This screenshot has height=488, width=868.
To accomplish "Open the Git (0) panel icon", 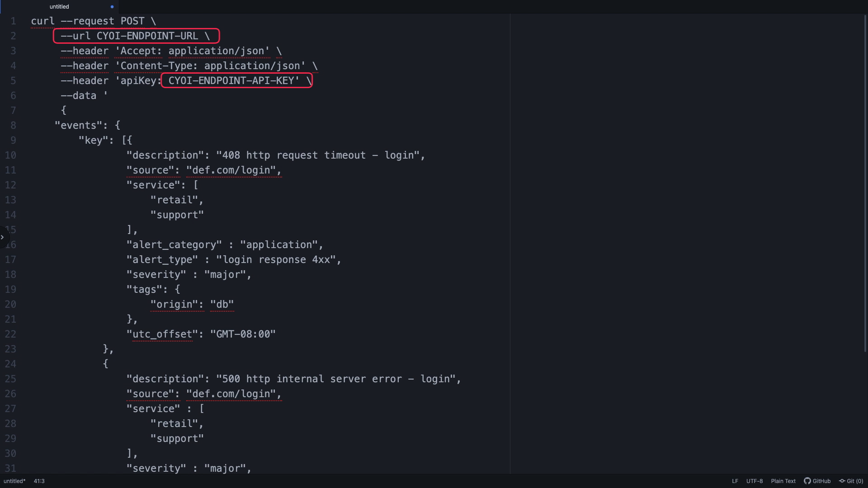I will point(851,481).
